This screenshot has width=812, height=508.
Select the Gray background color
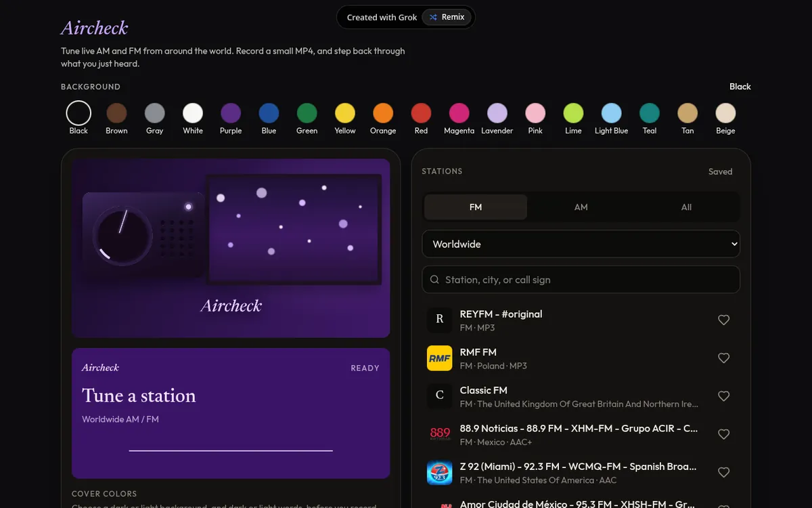pos(155,113)
